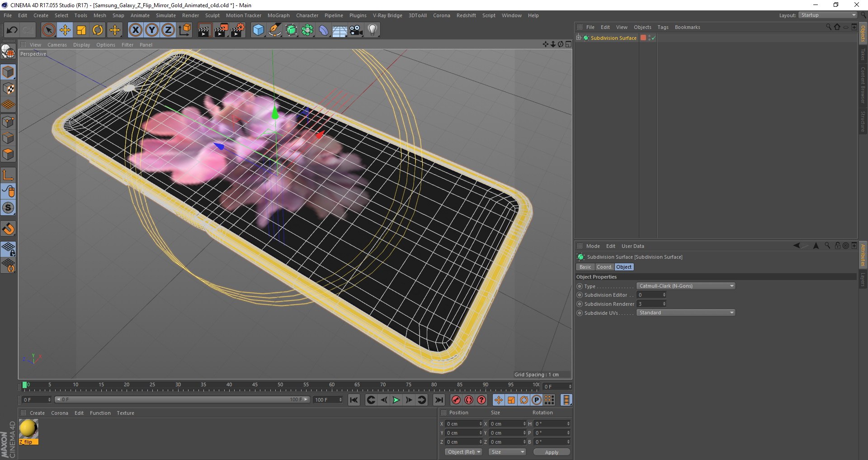This screenshot has height=460, width=868.
Task: Open the deformer Bend icon
Action: pos(324,30)
